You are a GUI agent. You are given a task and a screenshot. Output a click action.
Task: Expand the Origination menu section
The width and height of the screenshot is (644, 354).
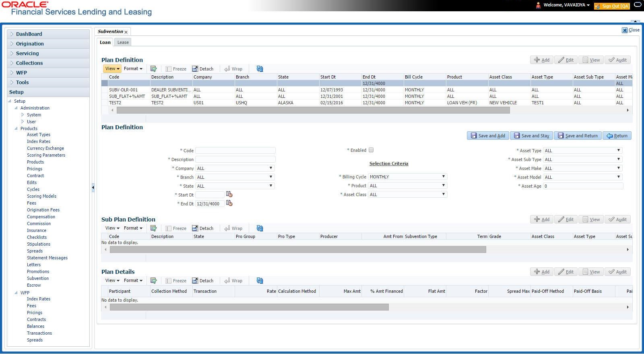(x=30, y=44)
